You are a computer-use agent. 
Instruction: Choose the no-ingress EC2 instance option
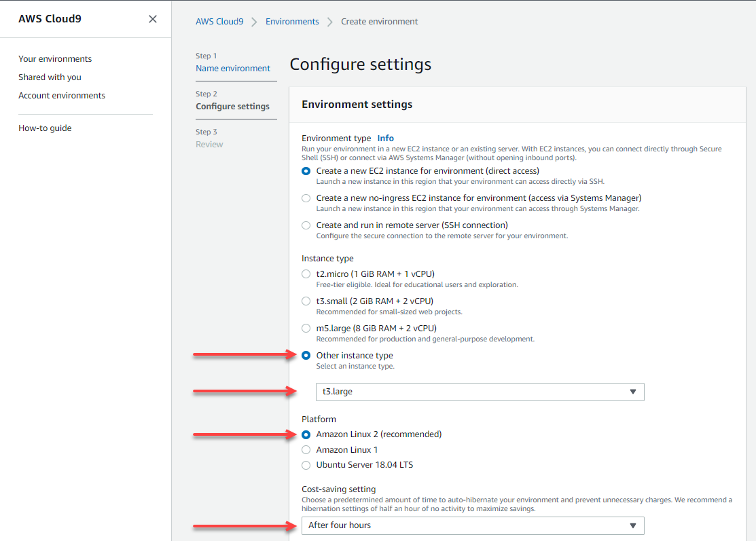coord(306,198)
